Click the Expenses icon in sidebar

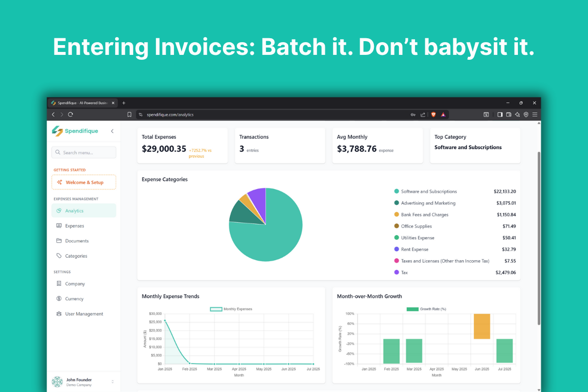coord(59,226)
